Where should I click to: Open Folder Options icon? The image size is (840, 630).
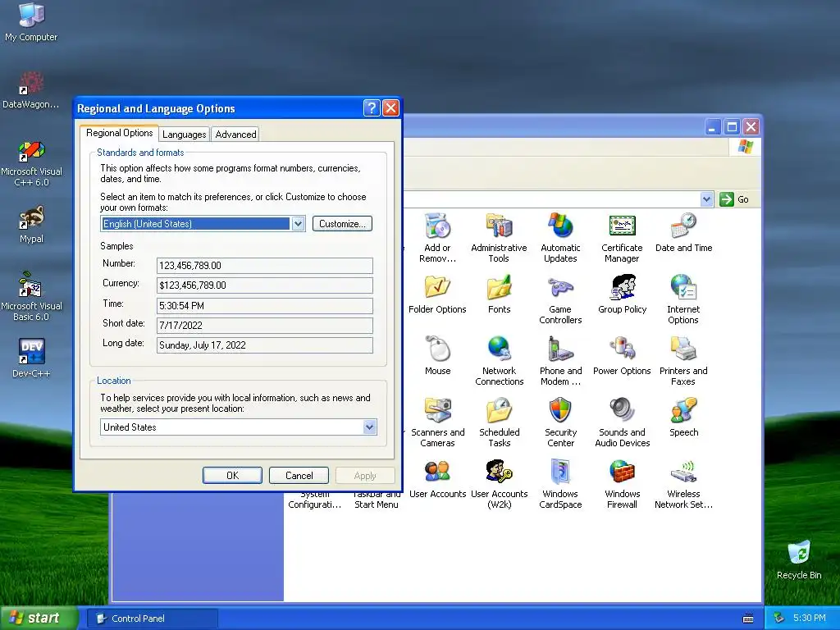coord(437,294)
